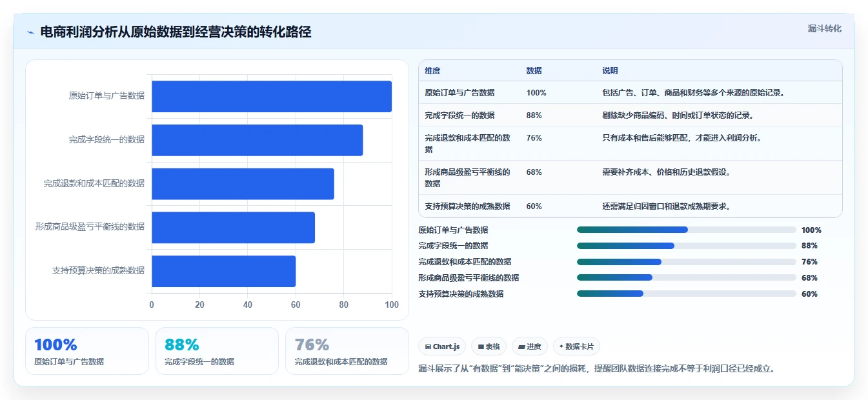The image size is (868, 400).
Task: Click the description 只有成本和售后能够匹配，才能进入利润分析
Action: pyautogui.click(x=681, y=137)
